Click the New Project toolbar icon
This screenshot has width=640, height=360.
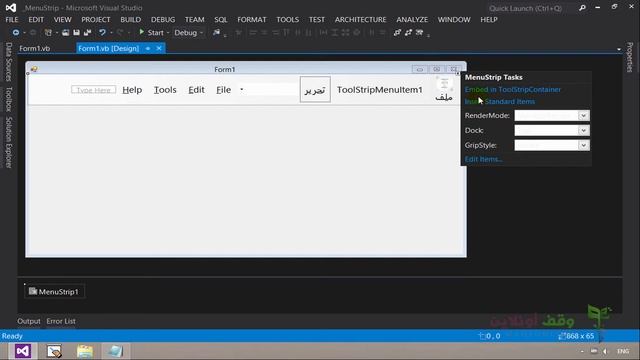click(x=48, y=33)
